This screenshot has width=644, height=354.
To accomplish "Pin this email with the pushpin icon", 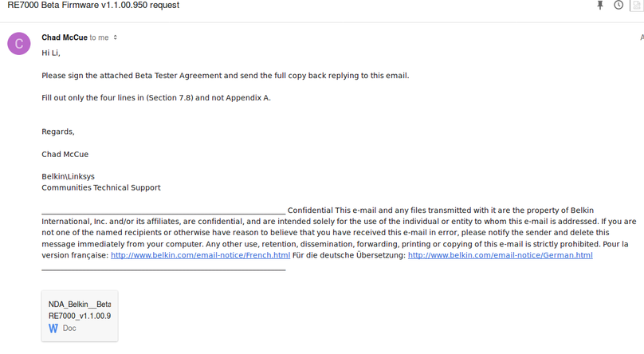I will 600,6.
